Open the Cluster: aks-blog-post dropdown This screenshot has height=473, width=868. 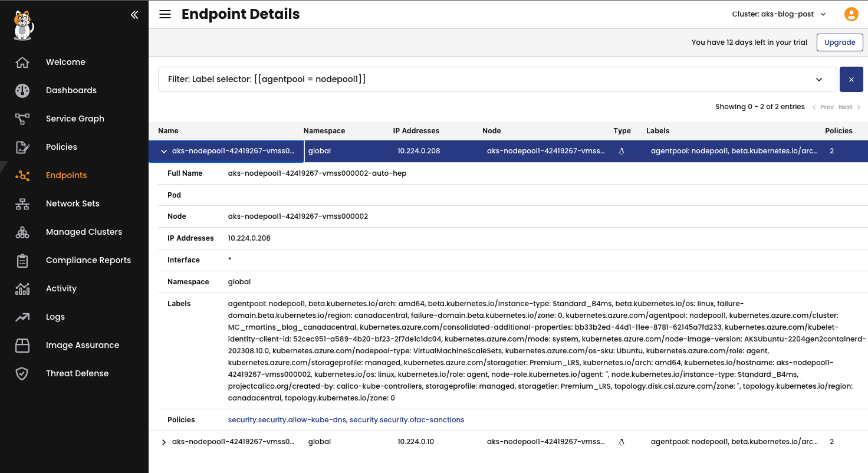point(779,14)
